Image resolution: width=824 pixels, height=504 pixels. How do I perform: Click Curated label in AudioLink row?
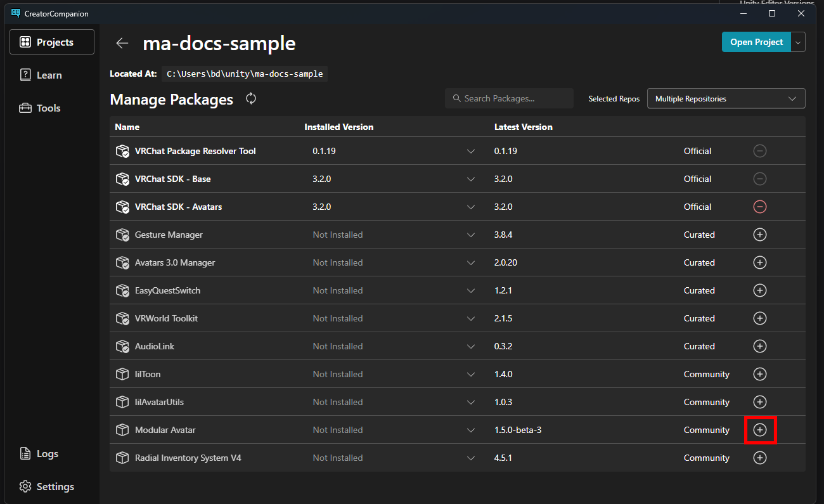point(699,346)
